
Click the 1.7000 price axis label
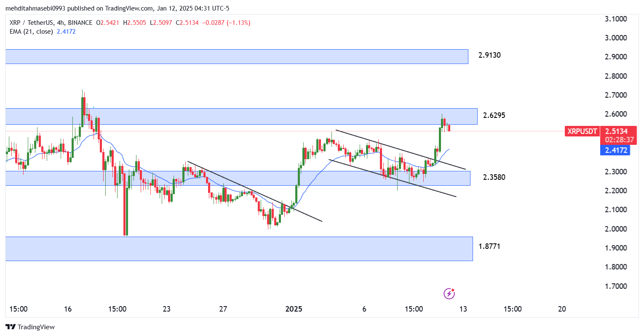[616, 286]
